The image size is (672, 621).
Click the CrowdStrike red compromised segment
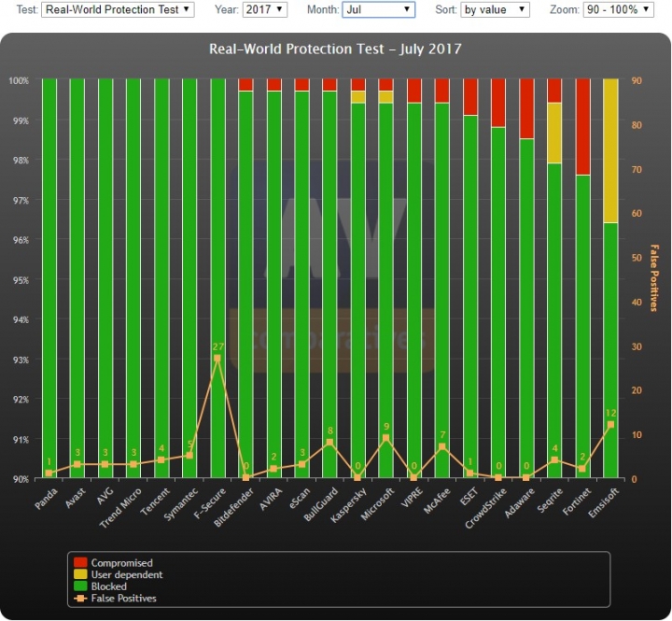pyautogui.click(x=498, y=103)
